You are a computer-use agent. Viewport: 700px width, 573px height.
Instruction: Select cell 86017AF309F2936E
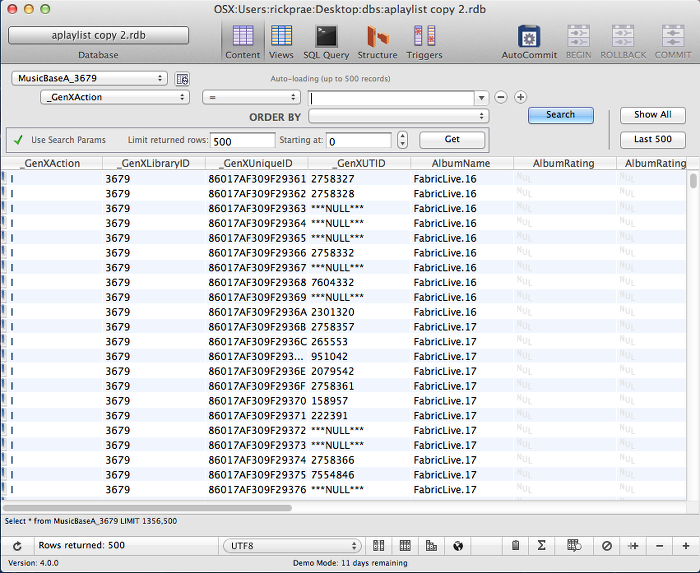[x=257, y=371]
